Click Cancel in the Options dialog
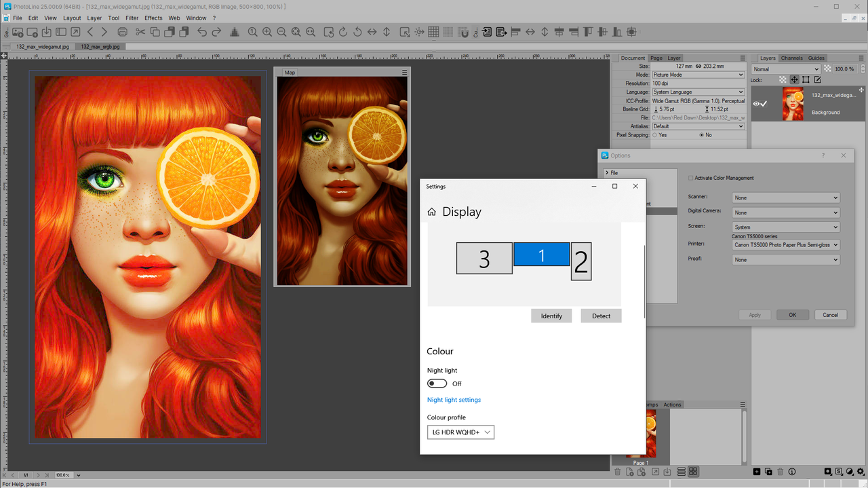 pyautogui.click(x=831, y=315)
